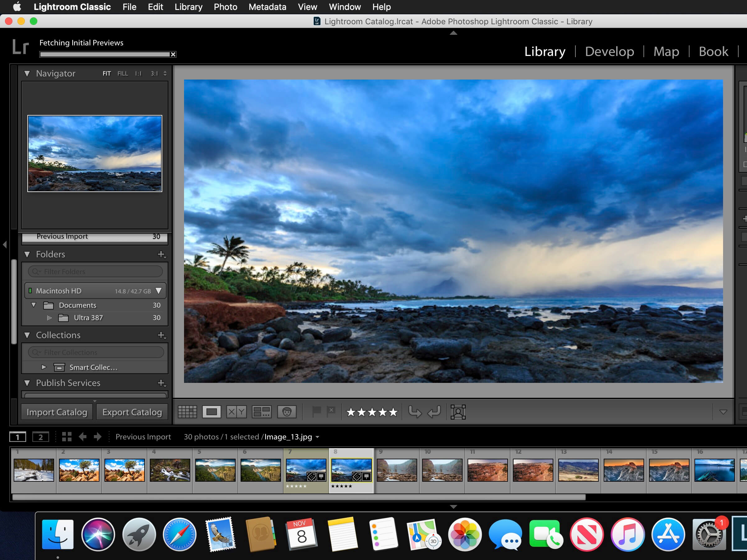Add new collection with plus icon
The width and height of the screenshot is (747, 560).
[162, 335]
